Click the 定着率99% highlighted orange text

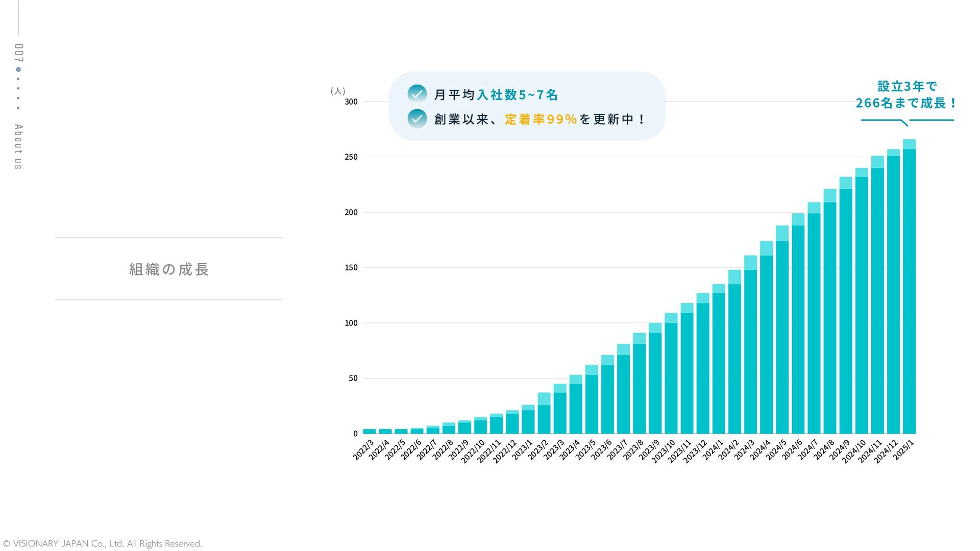[x=541, y=119]
